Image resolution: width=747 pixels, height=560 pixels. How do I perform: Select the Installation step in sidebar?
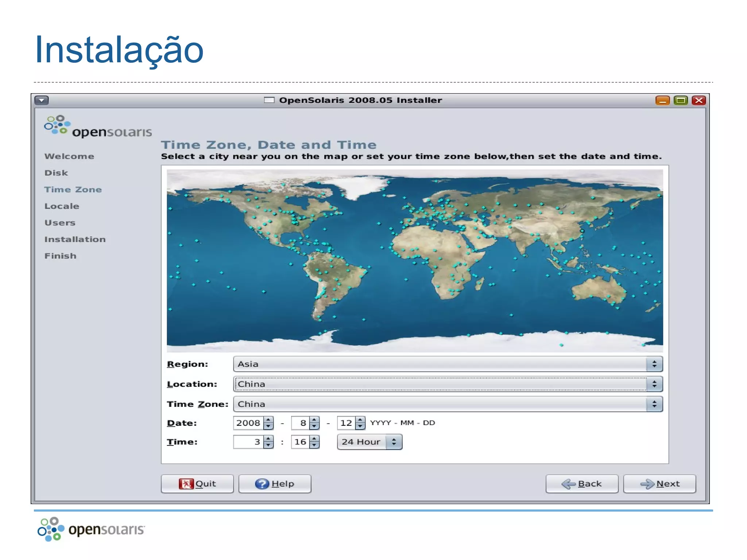point(75,240)
